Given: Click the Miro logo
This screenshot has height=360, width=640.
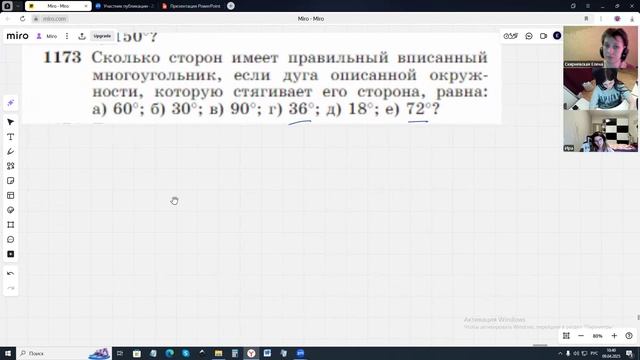Looking at the screenshot, I should pyautogui.click(x=18, y=36).
